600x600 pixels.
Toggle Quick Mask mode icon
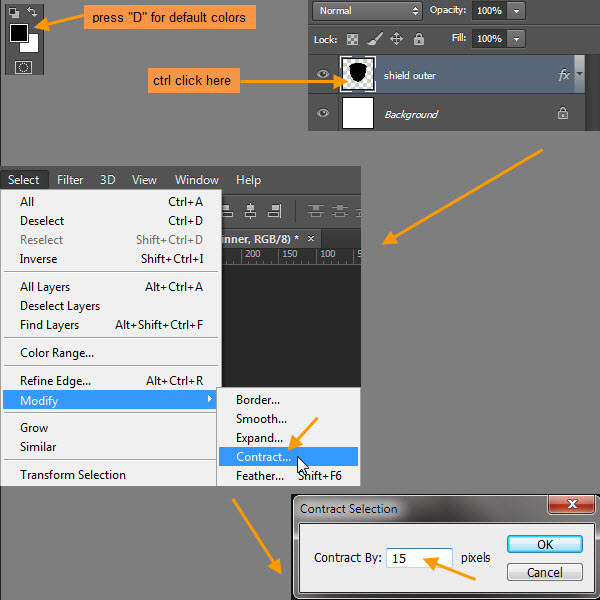[23, 67]
